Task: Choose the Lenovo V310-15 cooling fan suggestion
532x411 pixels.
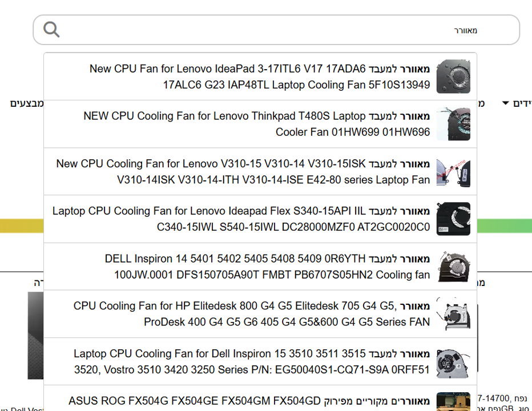Action: [x=260, y=171]
